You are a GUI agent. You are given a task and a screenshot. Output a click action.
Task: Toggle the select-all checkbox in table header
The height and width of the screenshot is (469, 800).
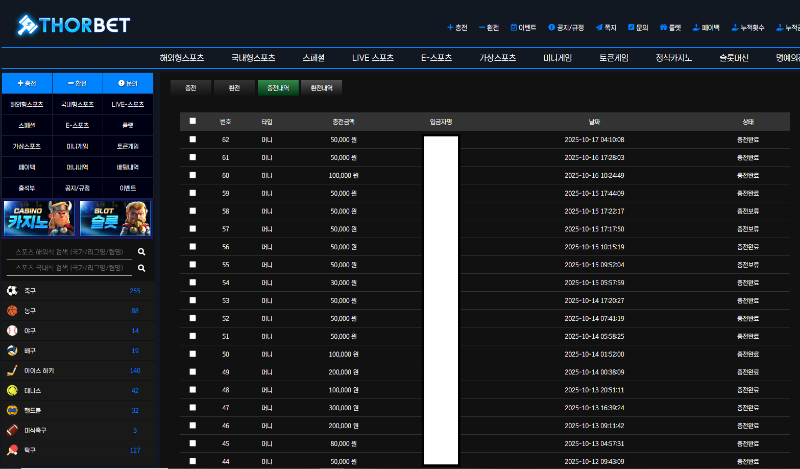pos(193,121)
